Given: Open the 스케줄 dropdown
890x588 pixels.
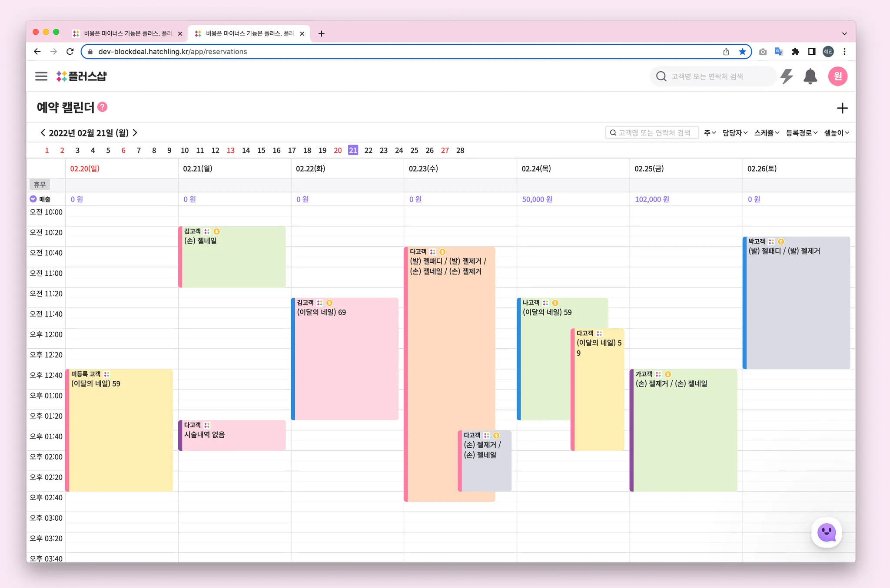Looking at the screenshot, I should coord(767,133).
